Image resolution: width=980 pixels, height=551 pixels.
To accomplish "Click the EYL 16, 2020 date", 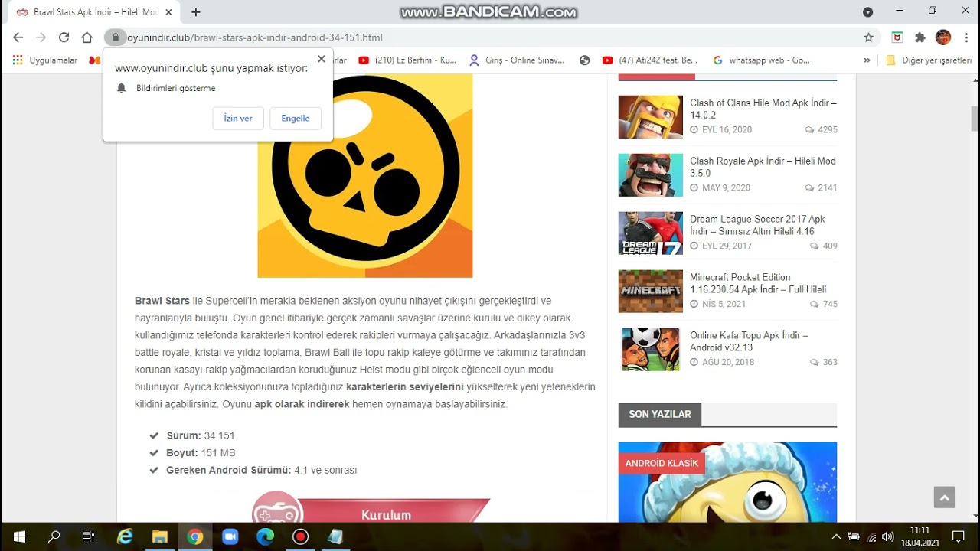I will click(720, 130).
